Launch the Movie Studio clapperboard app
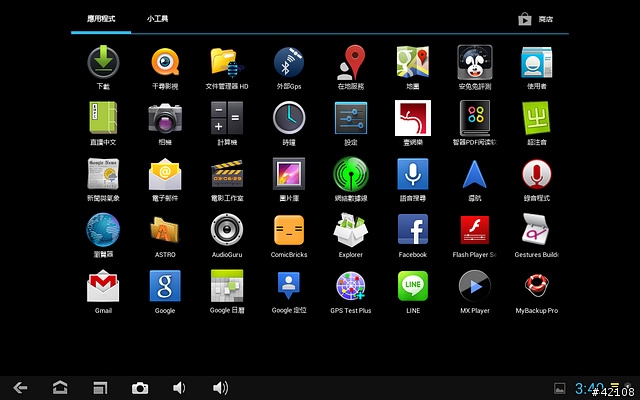640x400 pixels. 227,174
